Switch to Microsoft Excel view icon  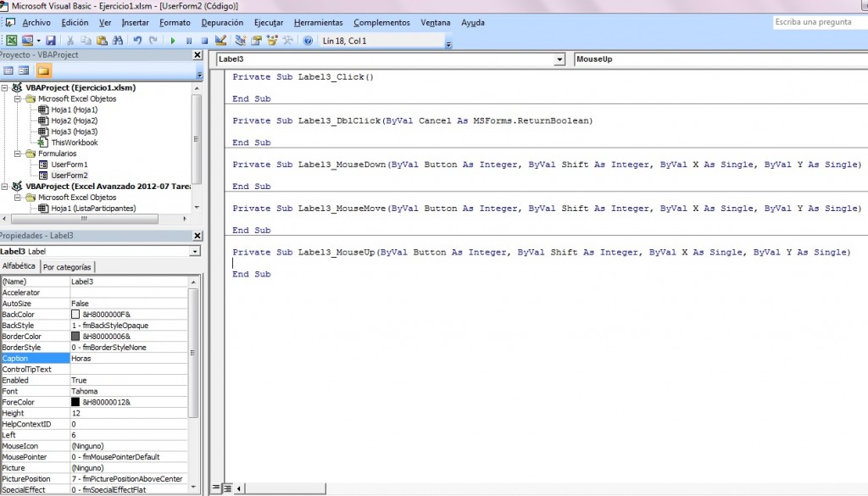click(11, 41)
